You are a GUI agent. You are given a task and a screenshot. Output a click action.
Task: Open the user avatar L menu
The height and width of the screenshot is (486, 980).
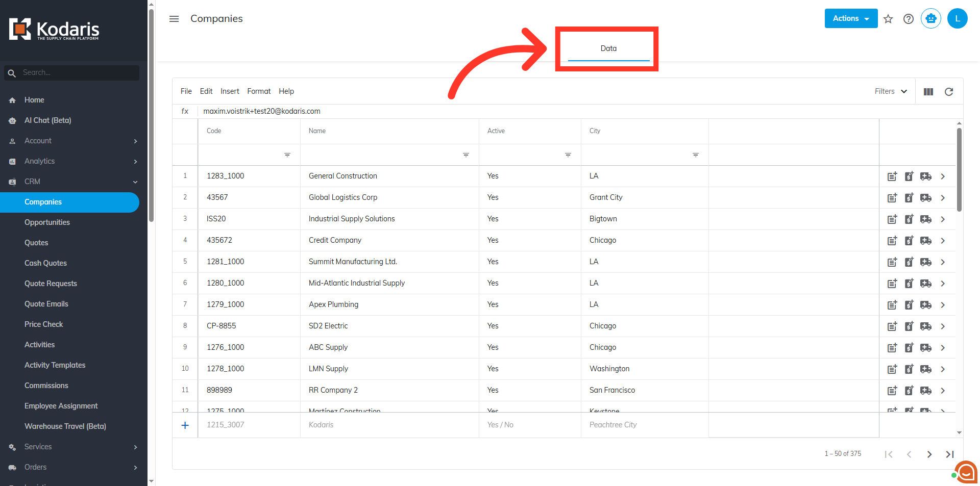958,18
